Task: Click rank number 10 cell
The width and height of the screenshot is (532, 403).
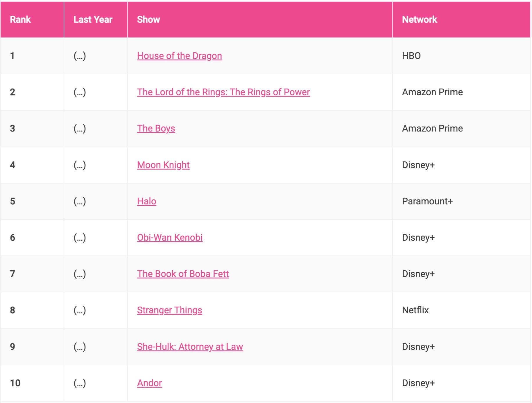Action: [x=15, y=383]
